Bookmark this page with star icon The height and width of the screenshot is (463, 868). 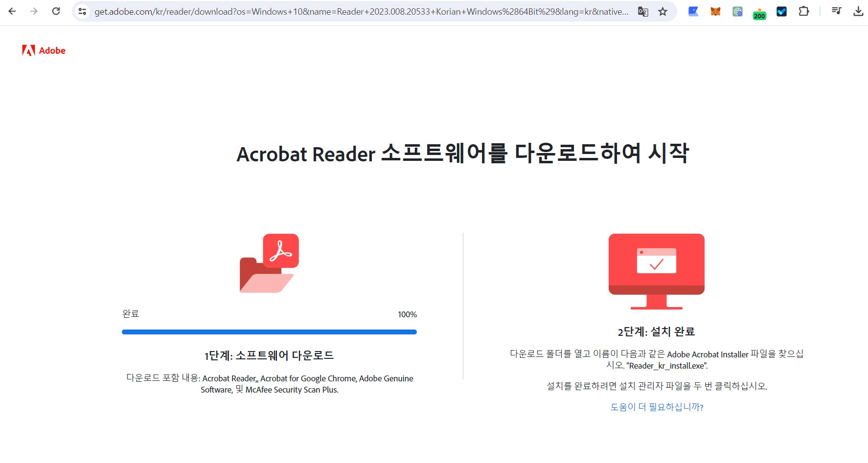pos(662,11)
